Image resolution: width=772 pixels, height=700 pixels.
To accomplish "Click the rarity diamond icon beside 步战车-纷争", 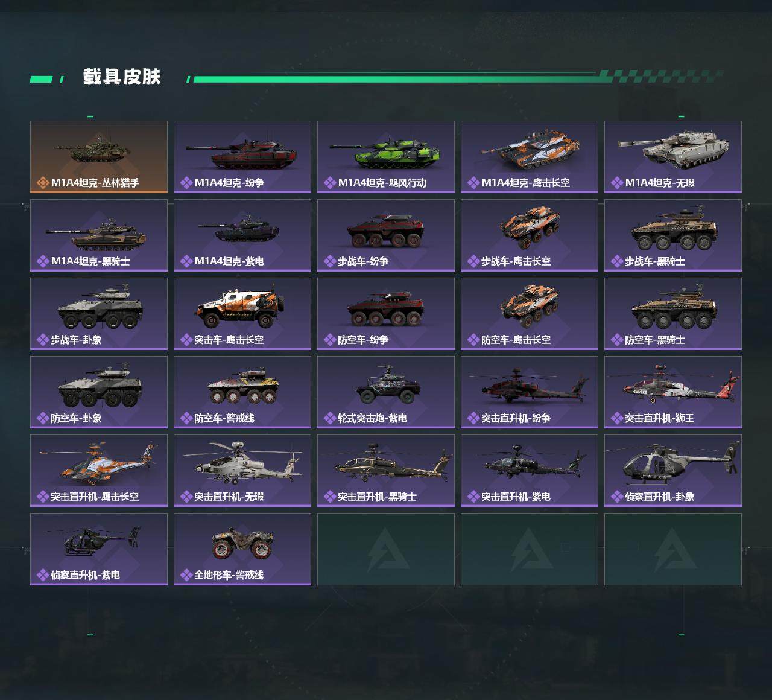I will coord(330,261).
